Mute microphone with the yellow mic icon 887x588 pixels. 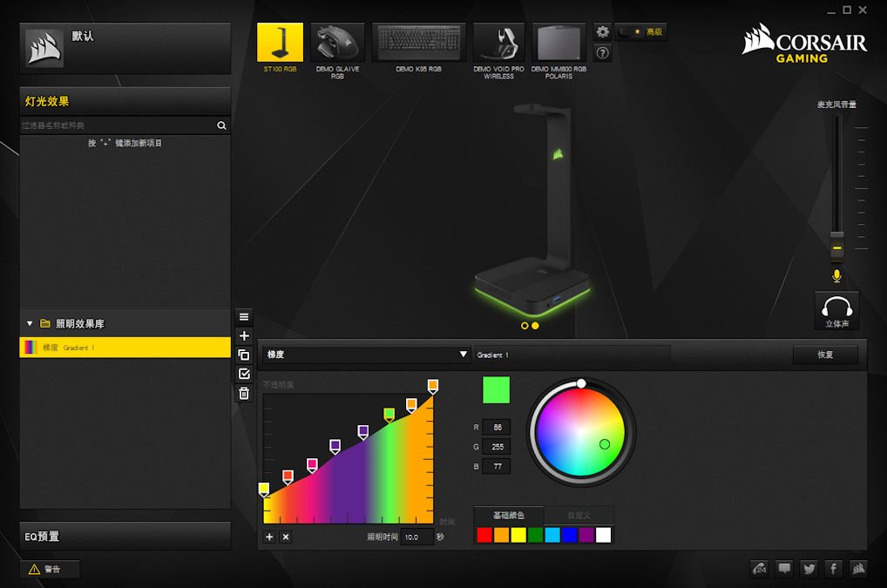point(836,276)
